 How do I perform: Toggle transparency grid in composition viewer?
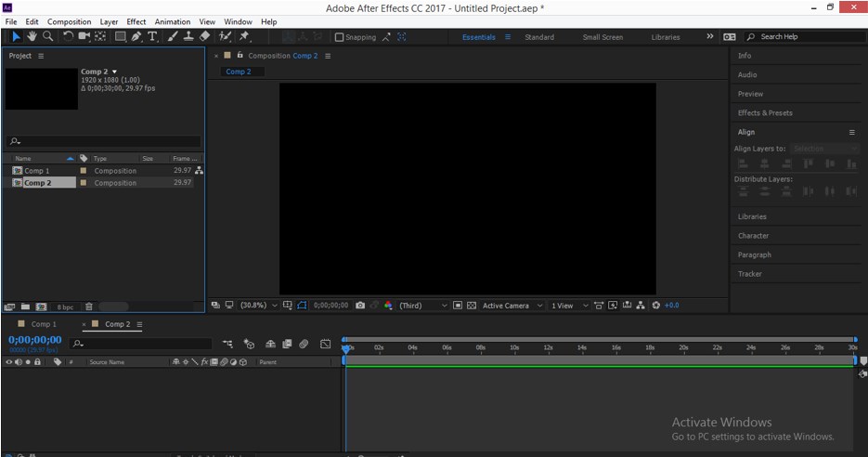(x=472, y=306)
